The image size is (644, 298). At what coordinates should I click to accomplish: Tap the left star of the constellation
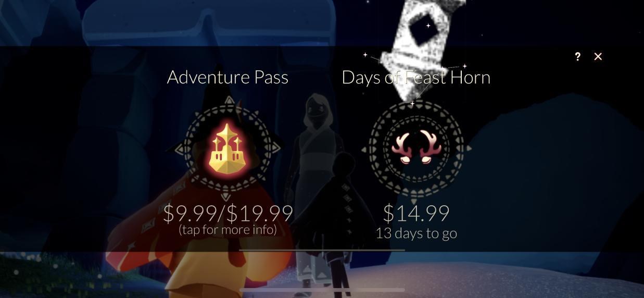(x=365, y=54)
